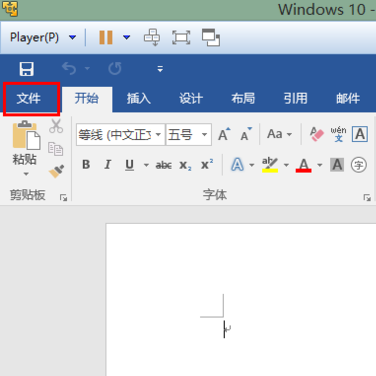
Task: Click the Send Ctrl+Alt+Del icon
Action: click(x=152, y=37)
